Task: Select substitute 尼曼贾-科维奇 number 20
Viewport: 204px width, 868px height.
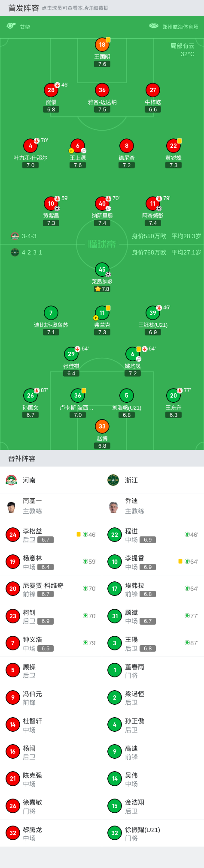Action: [x=51, y=589]
